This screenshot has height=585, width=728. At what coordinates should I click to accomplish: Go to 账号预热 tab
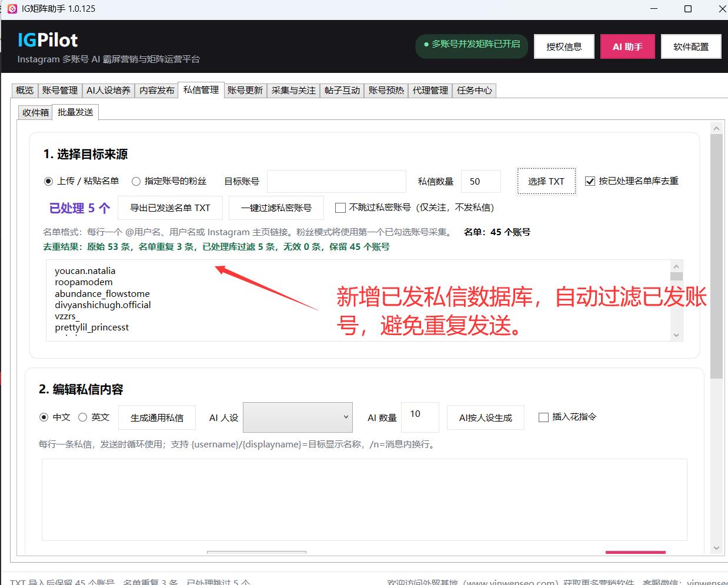pos(386,91)
